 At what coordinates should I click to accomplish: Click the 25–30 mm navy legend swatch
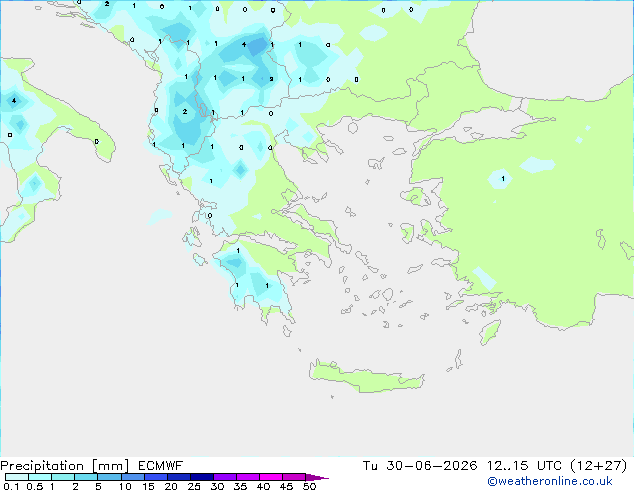[201, 477]
